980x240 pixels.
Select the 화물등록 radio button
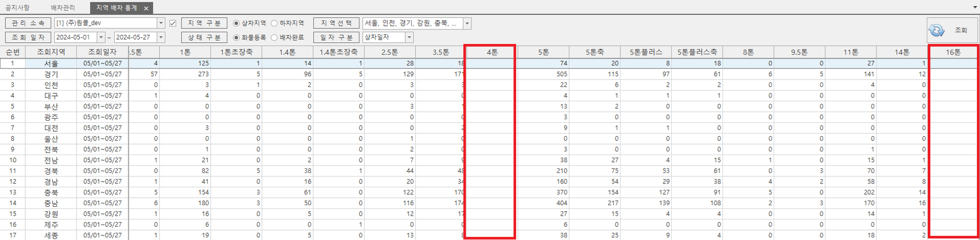coord(236,37)
